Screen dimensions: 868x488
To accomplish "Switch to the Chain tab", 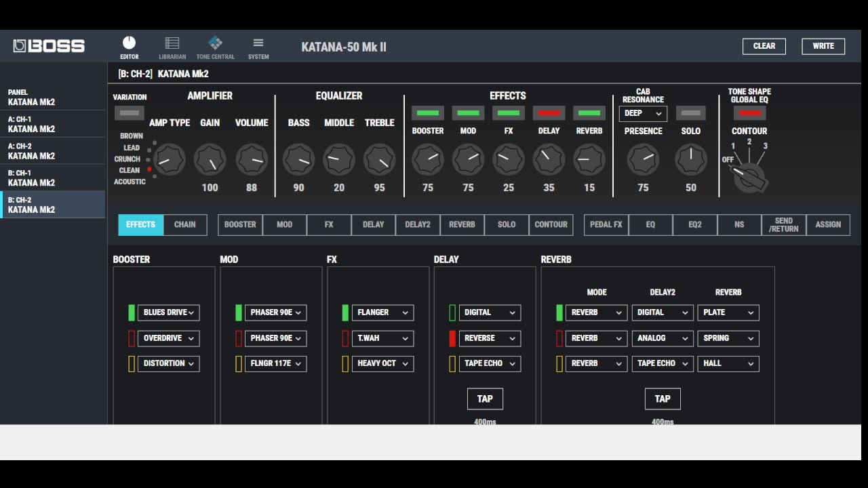I will (x=185, y=224).
